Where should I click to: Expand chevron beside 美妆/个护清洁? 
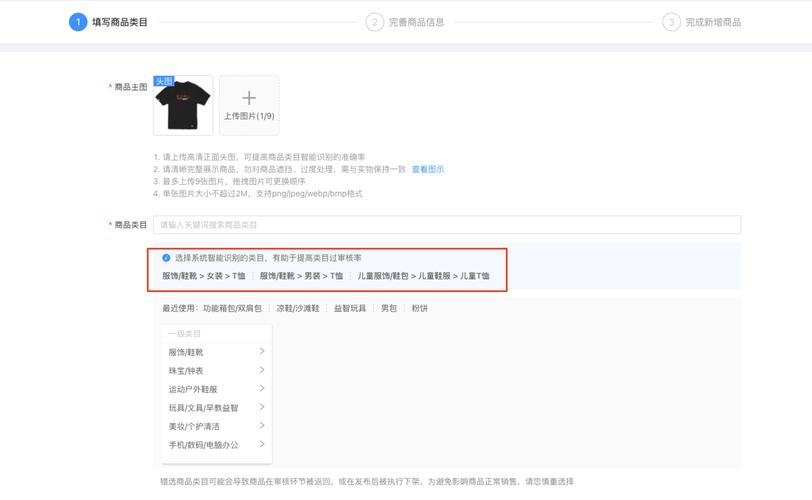[262, 425]
